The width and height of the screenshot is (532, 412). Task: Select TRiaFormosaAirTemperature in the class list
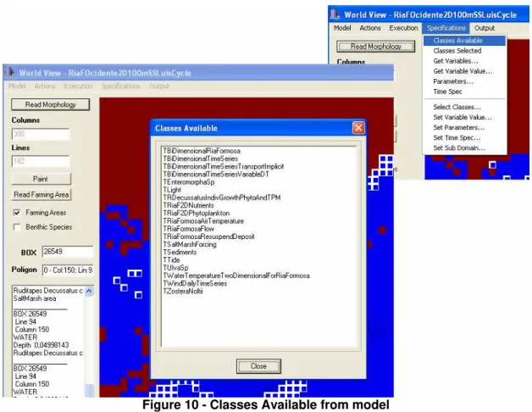(203, 221)
